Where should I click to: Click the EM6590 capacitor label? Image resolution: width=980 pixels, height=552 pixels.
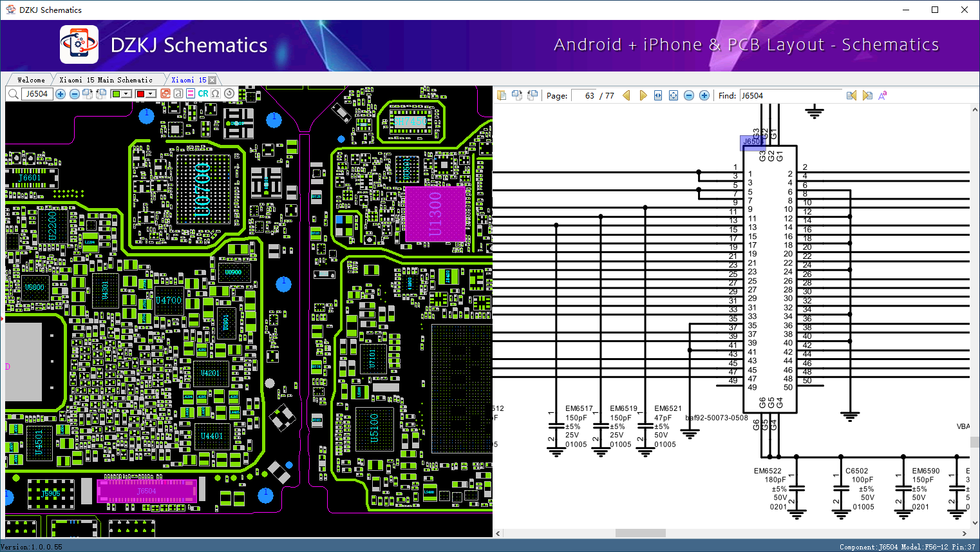click(x=926, y=471)
